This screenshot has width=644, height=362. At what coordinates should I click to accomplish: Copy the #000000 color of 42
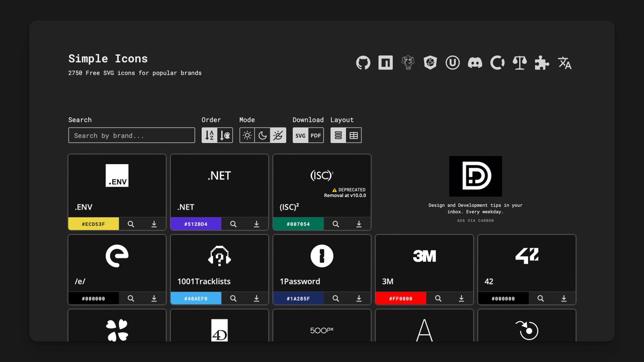pos(503,299)
